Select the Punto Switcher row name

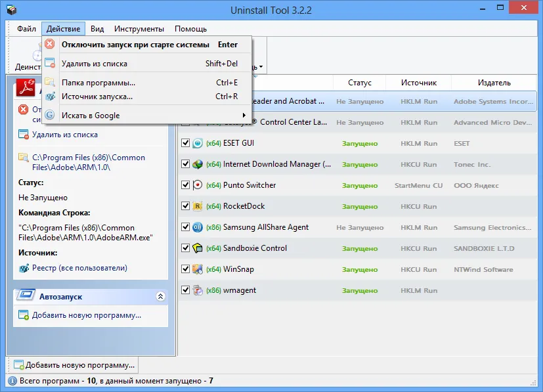pos(250,185)
